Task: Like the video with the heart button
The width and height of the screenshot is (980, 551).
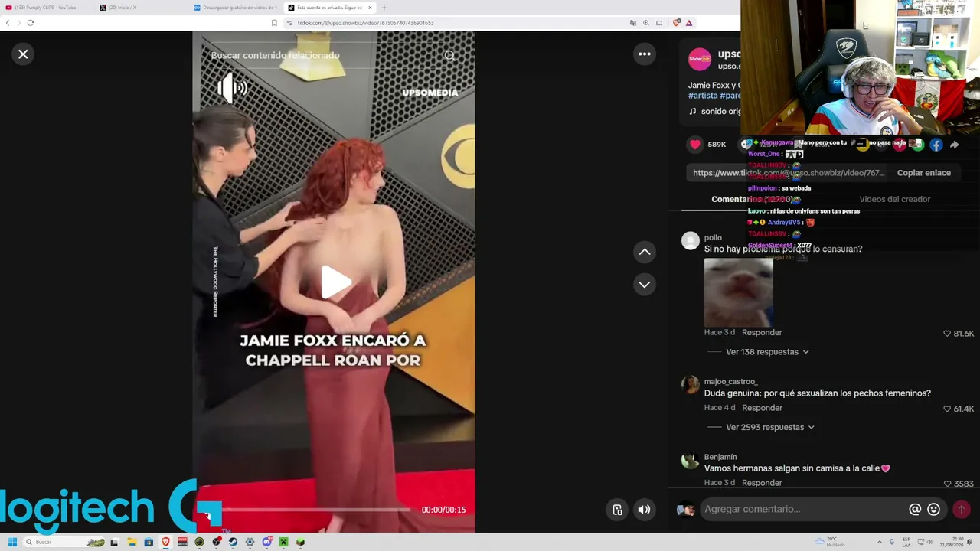Action: pyautogui.click(x=695, y=144)
